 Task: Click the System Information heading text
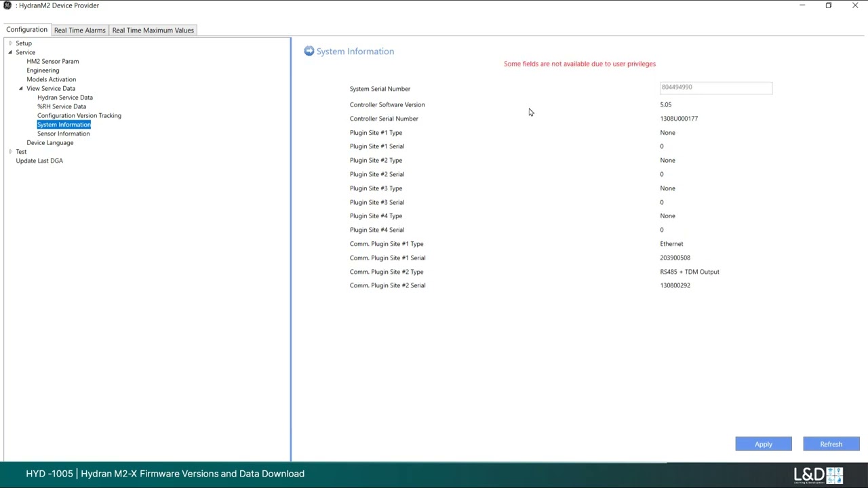coord(355,52)
